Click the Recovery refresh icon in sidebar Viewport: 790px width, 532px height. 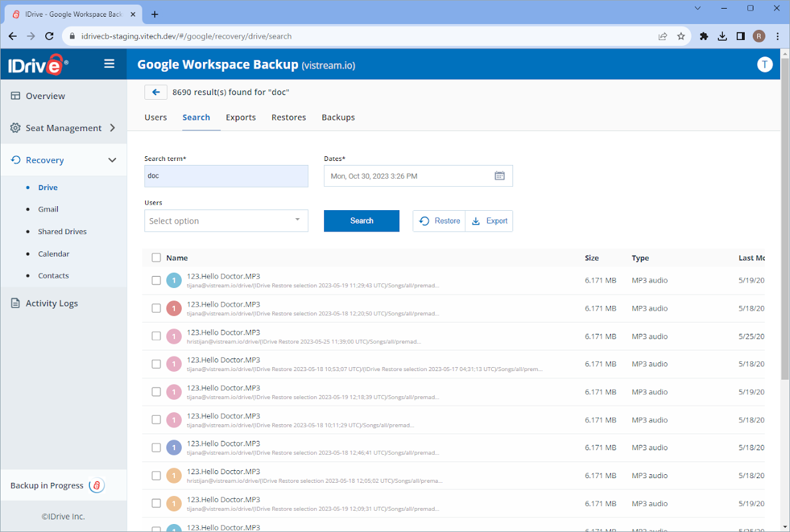click(15, 160)
